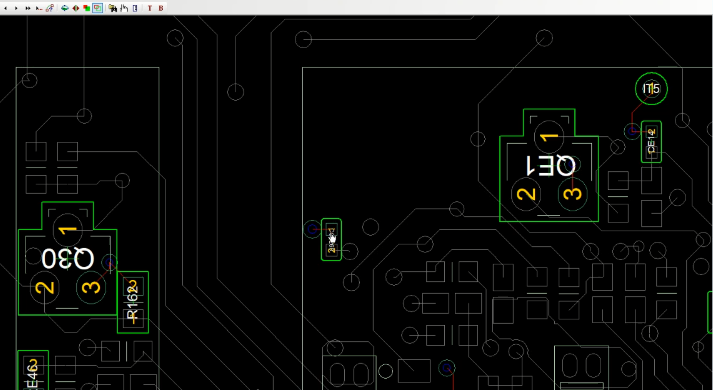Click the left arrow navigation icon
The height and width of the screenshot is (390, 713).
click(5, 8)
